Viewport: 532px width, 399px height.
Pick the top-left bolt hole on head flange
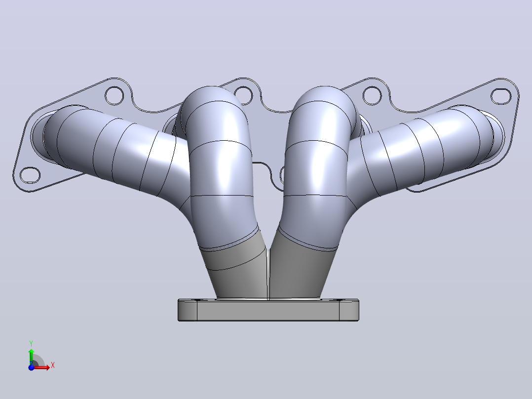click(x=114, y=96)
